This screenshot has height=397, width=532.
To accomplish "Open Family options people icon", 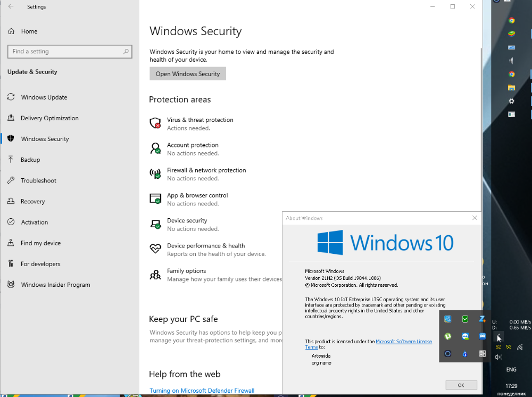I will (155, 274).
